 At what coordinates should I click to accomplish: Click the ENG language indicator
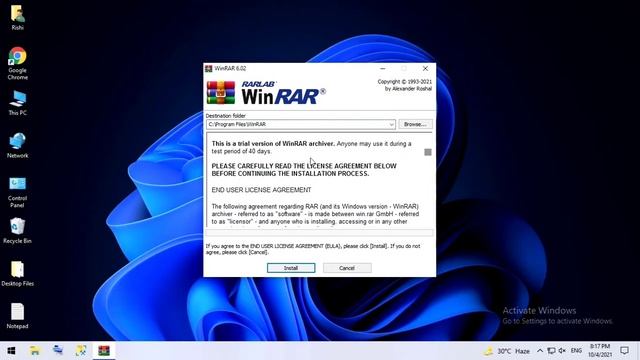(576, 351)
